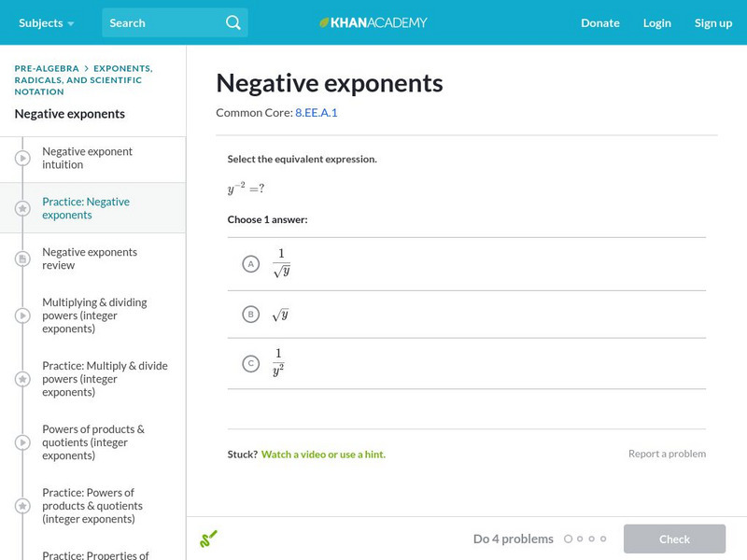Open Powers of products & quotients lesson
Image resolution: width=747 pixels, height=560 pixels.
93,442
